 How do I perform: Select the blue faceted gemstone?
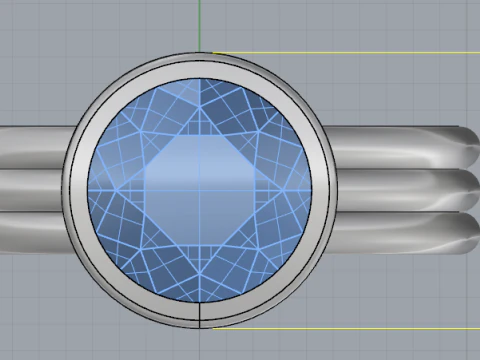tap(200, 190)
